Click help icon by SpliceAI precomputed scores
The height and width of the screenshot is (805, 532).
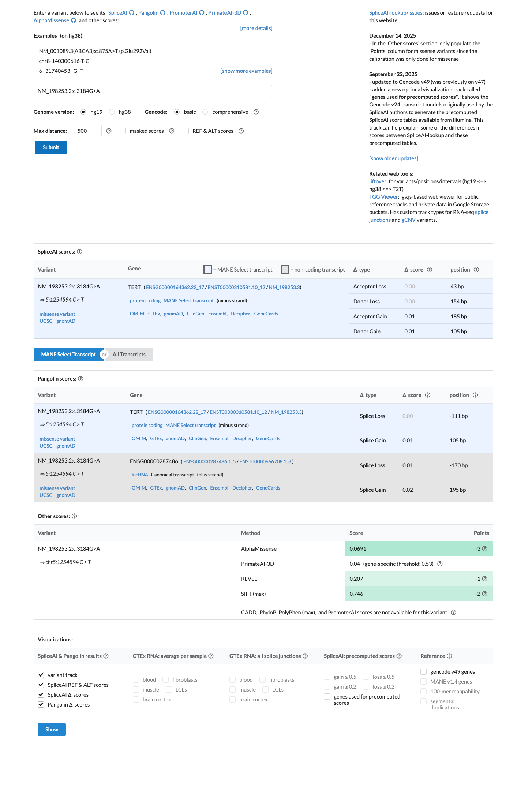pyautogui.click(x=399, y=656)
